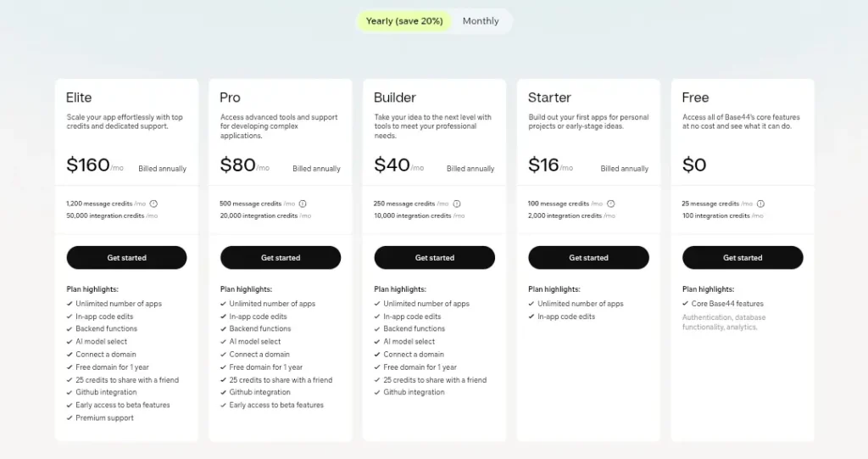This screenshot has width=868, height=459.
Task: Click the Builder plan $40 price
Action: pyautogui.click(x=392, y=165)
